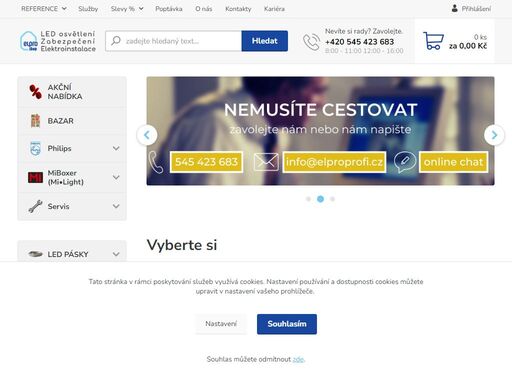Click the wrench icon for Servis
Viewport: 512px width, 384px height.
pyautogui.click(x=35, y=206)
